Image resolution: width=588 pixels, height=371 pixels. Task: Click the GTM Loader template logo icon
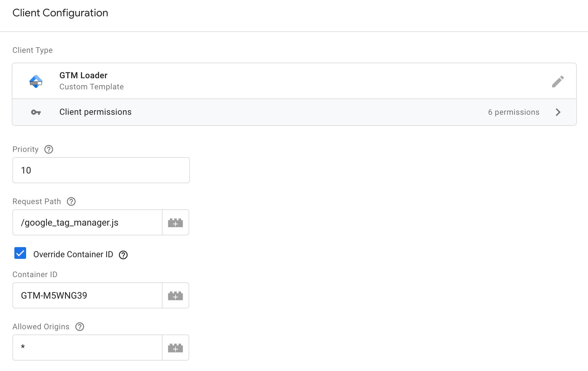36,81
